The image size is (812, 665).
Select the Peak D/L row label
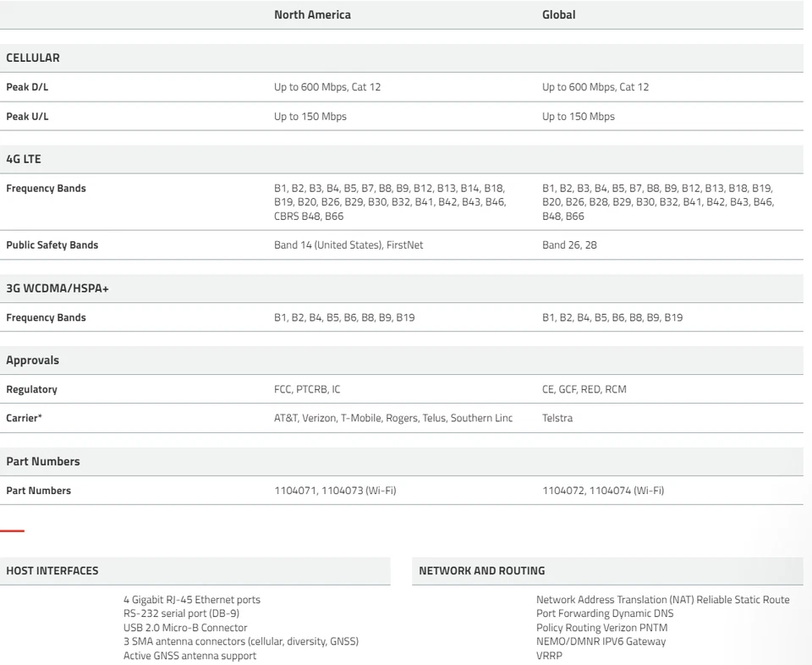click(27, 86)
